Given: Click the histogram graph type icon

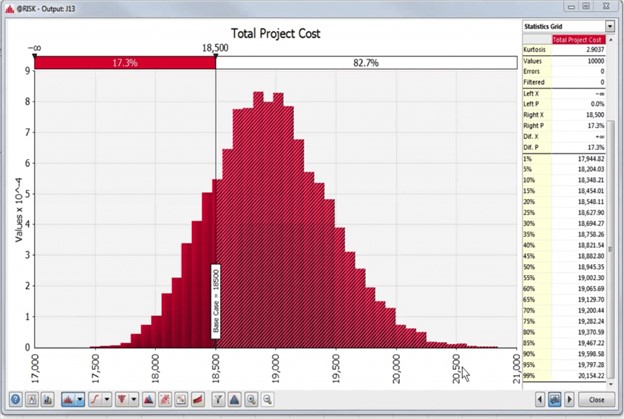Looking at the screenshot, I should coord(69,400).
